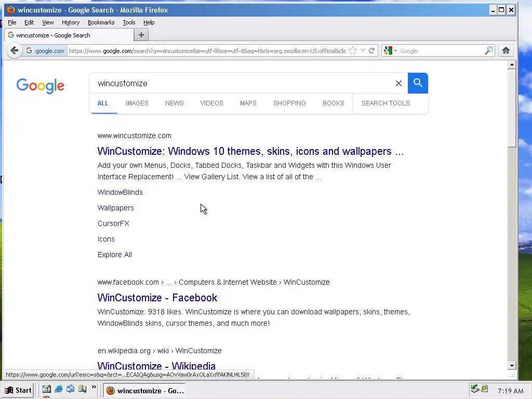The image size is (532, 399).
Task: Open the Edit menu
Action: pos(29,22)
